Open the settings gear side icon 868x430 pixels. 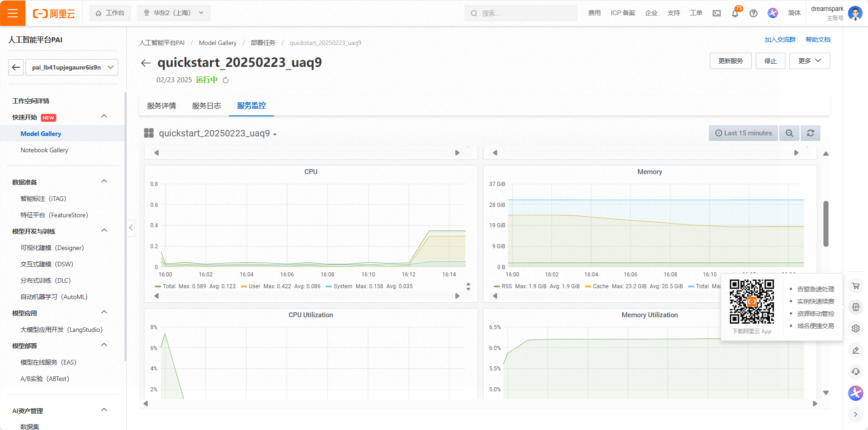tap(856, 329)
